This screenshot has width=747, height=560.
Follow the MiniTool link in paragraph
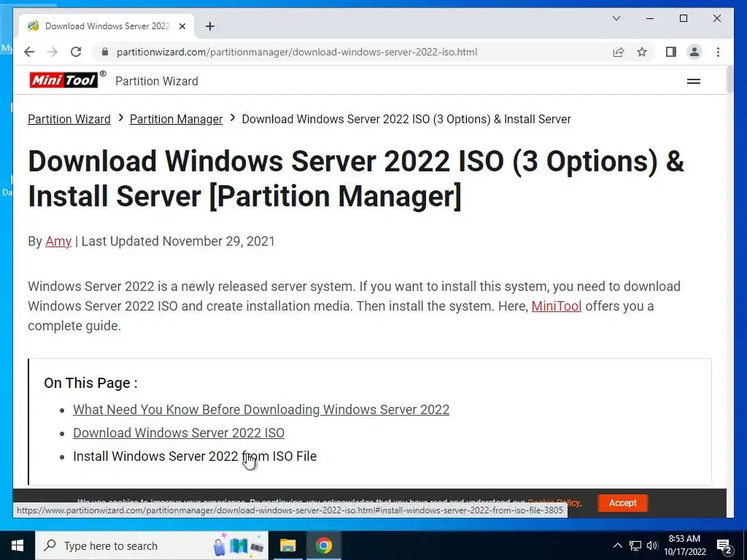[x=557, y=306]
